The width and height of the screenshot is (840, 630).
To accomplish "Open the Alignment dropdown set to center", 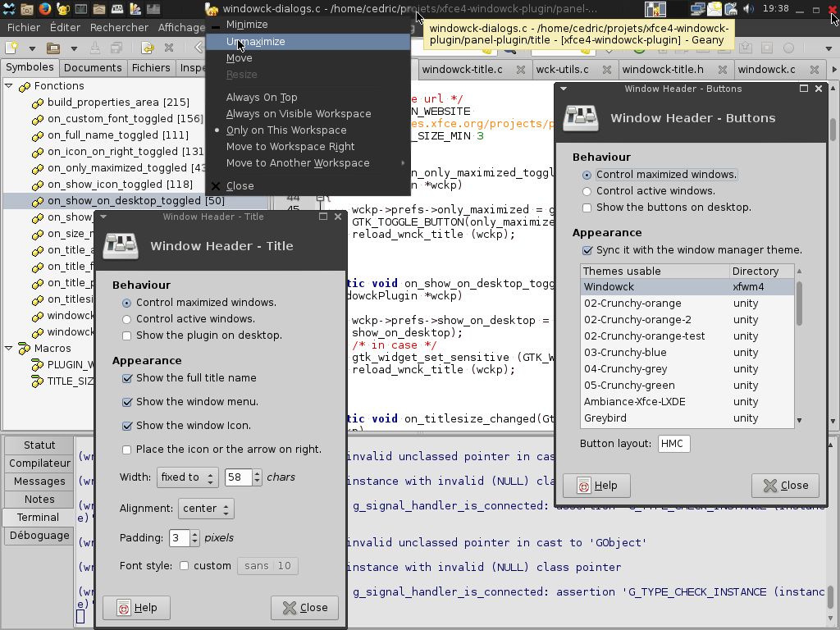I will [206, 508].
